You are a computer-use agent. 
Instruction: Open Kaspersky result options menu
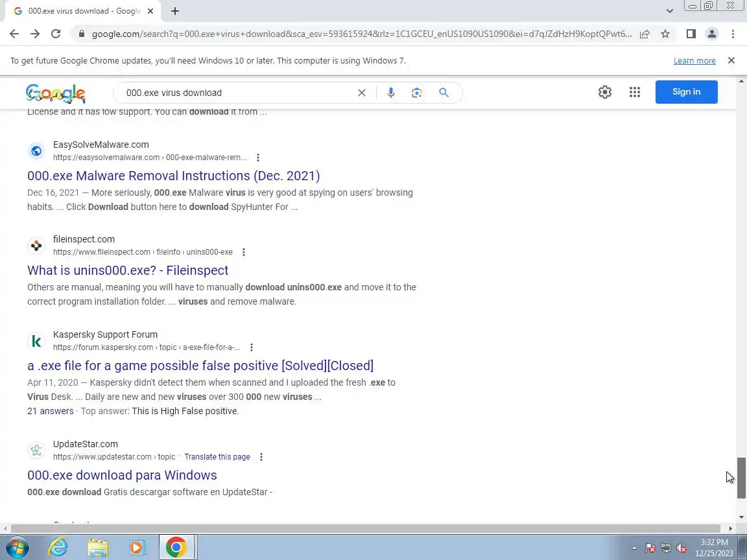click(x=251, y=347)
